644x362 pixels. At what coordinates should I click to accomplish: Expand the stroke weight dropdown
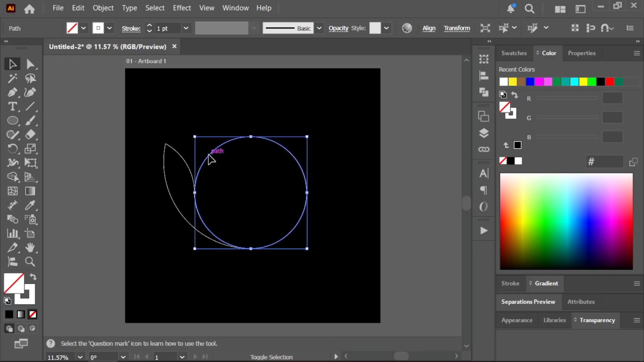point(186,28)
